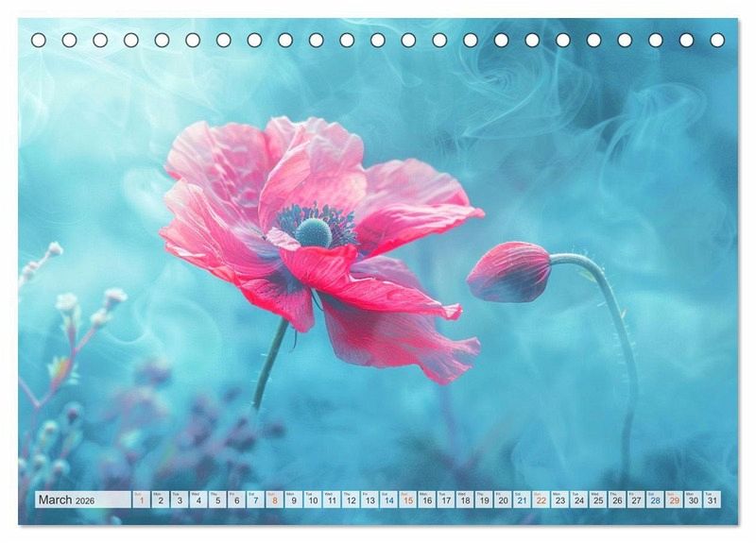The width and height of the screenshot is (756, 543).
Task: Click the last date cell, 31
Action: [712, 501]
